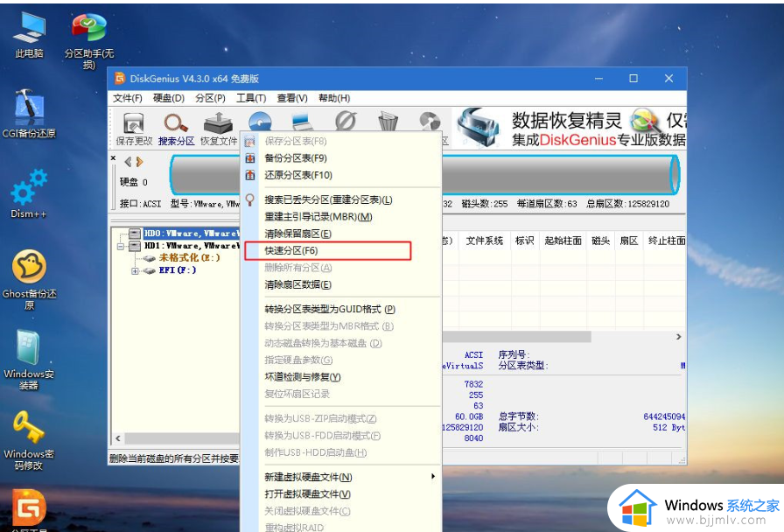The image size is (784, 532).
Task: Open the CGI备份还原 desktop icon
Action: (29, 114)
